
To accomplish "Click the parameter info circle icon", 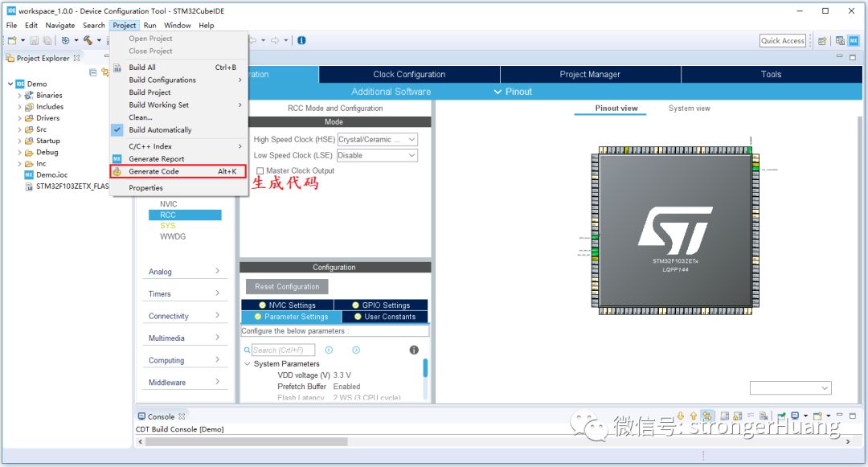I will pos(414,350).
